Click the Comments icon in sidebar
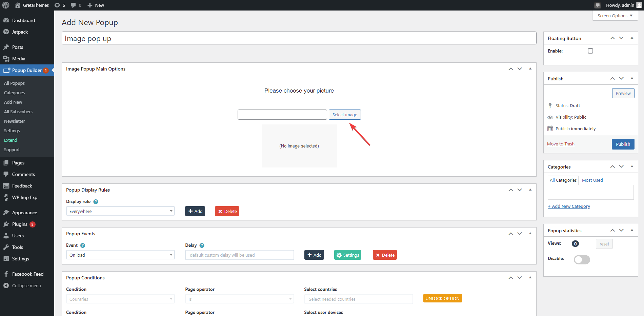Image resolution: width=644 pixels, height=316 pixels. pos(6,174)
